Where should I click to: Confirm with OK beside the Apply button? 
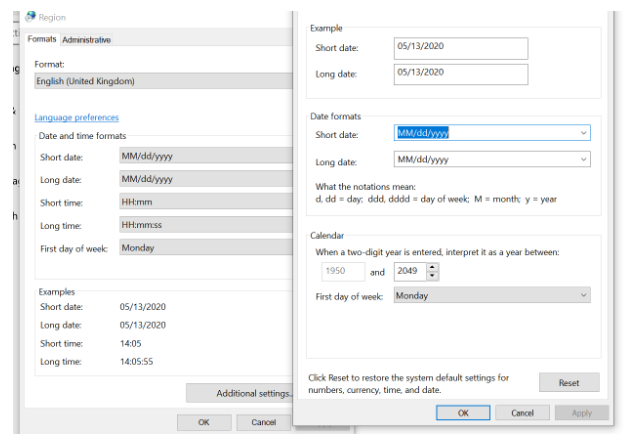coord(464,412)
